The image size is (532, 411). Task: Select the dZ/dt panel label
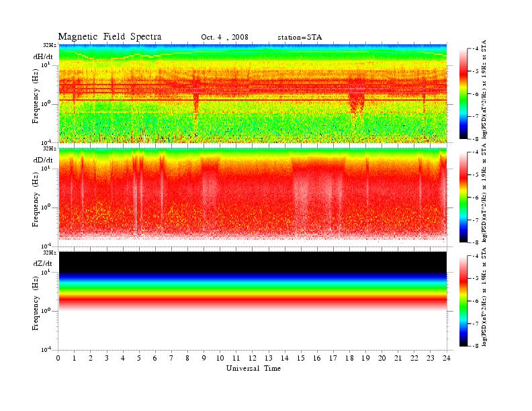coord(43,263)
